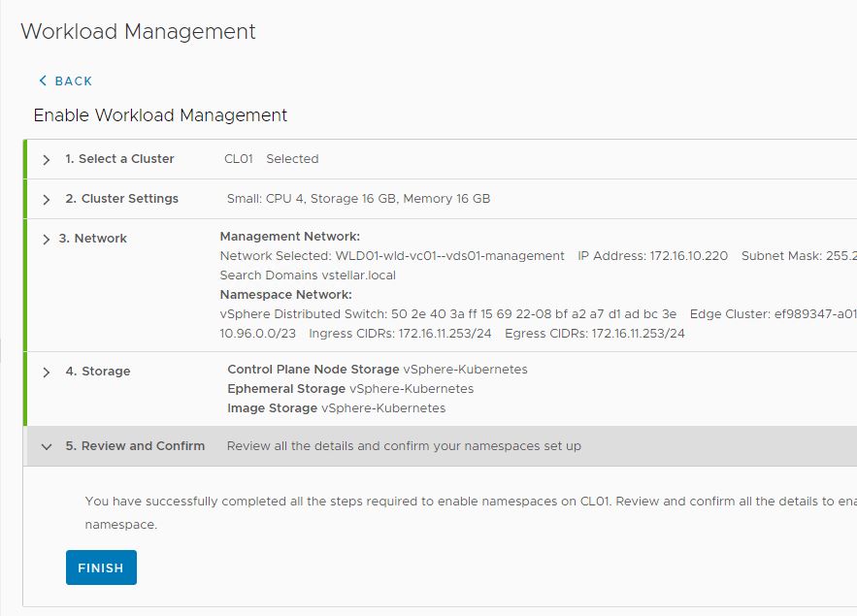Select the '4. Storage' step title
This screenshot has height=616, width=857.
[x=97, y=372]
